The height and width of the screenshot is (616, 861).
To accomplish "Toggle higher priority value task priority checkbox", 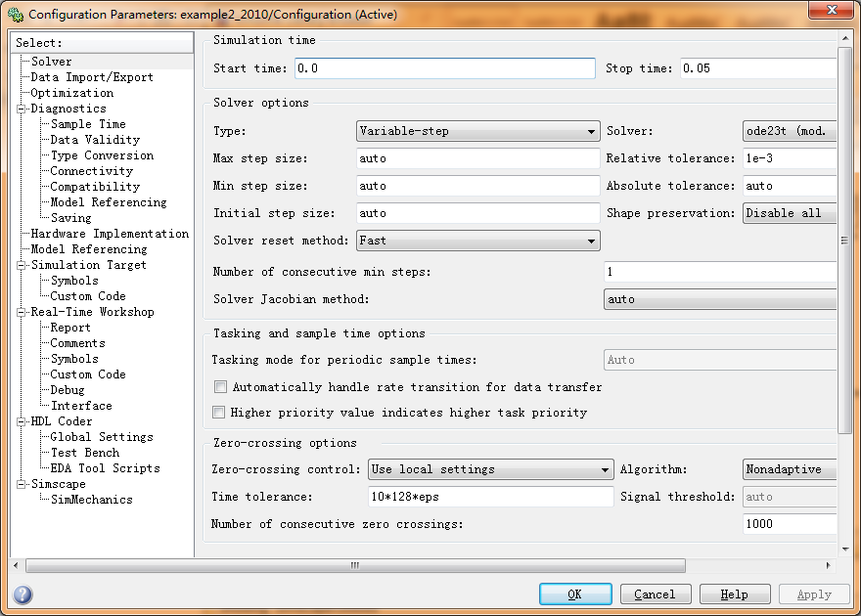I will click(220, 413).
